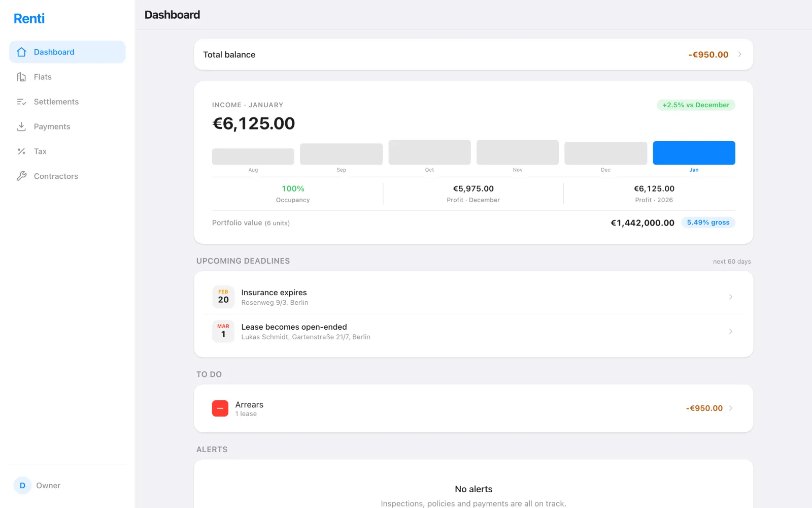Expand the Insurance expires row chevron
812x508 pixels.
pos(731,297)
